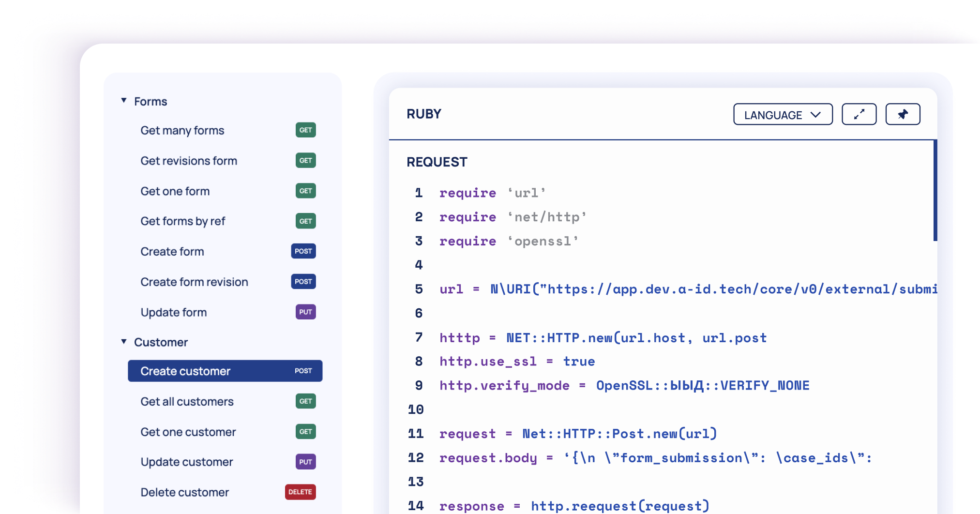Click POST badge in Create customer row

303,371
